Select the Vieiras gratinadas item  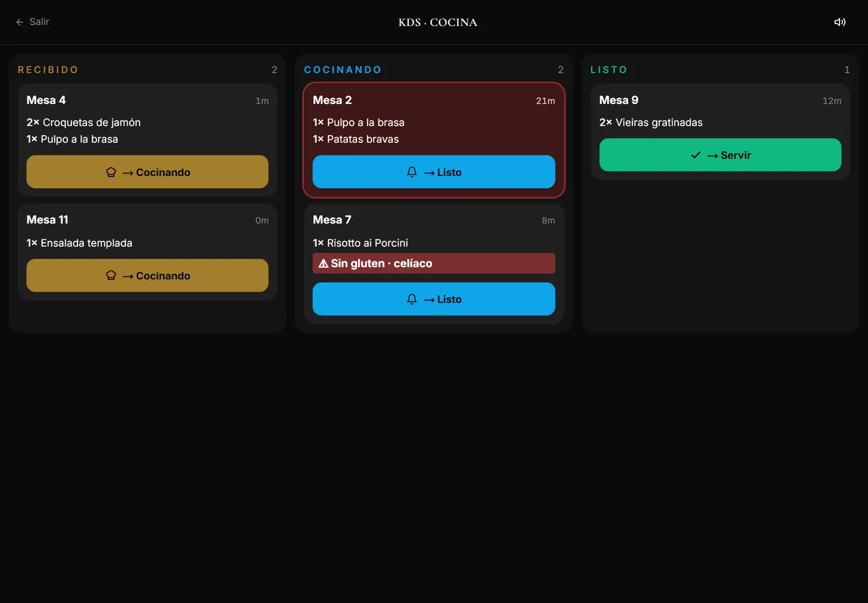click(x=651, y=122)
